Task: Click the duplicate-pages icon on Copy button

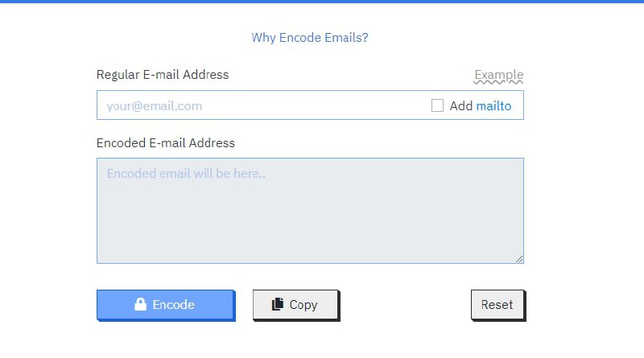Action: [x=278, y=304]
